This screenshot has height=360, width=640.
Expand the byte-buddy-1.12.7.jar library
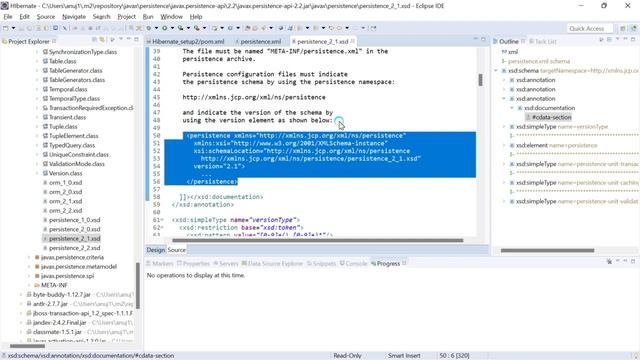coord(21,295)
